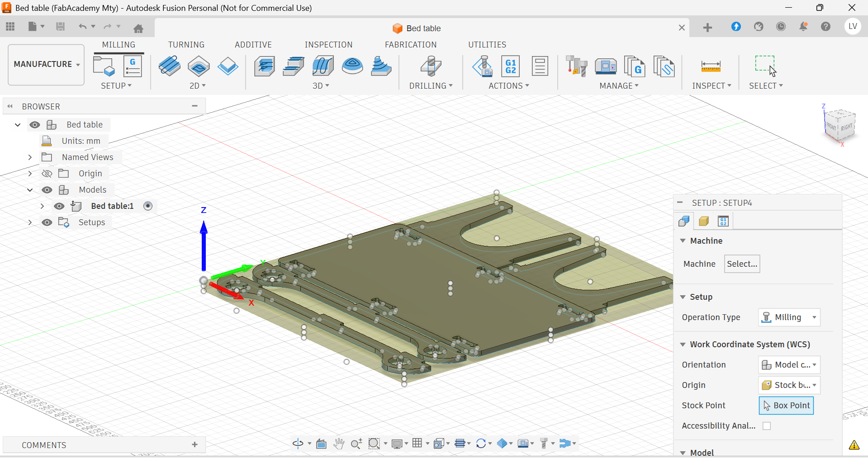Click the Measure ruler icon under Inspect
This screenshot has width=868, height=458.
pos(711,66)
